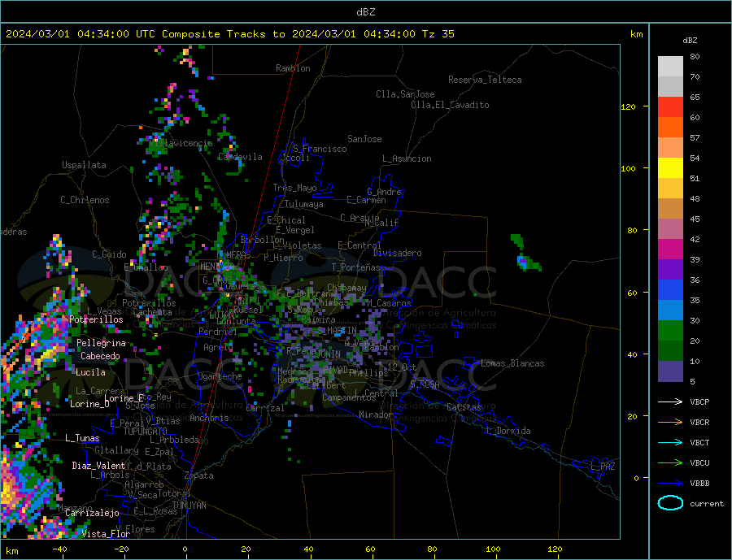Click the Divisadero place label
The image size is (732, 560).
click(397, 253)
